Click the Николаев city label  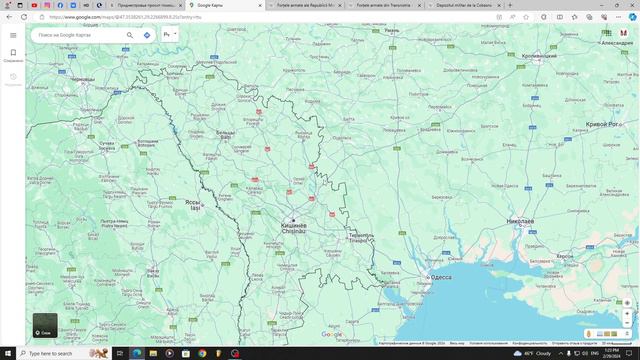(520, 221)
